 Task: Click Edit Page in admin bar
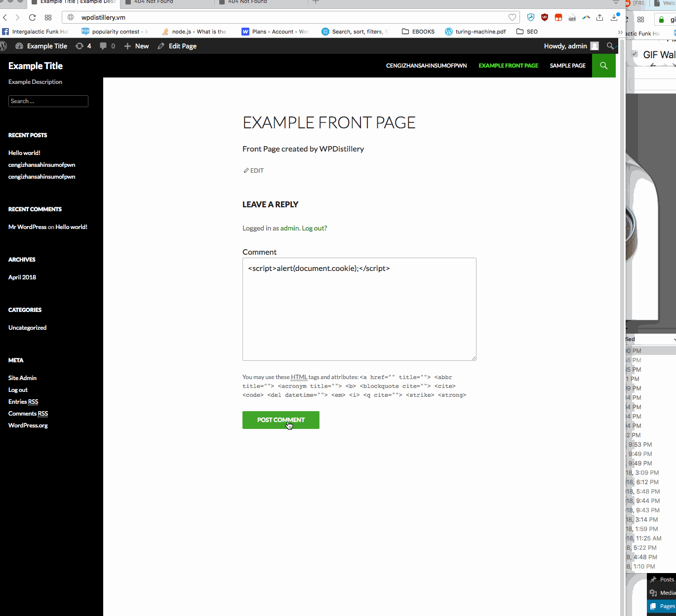(x=177, y=46)
